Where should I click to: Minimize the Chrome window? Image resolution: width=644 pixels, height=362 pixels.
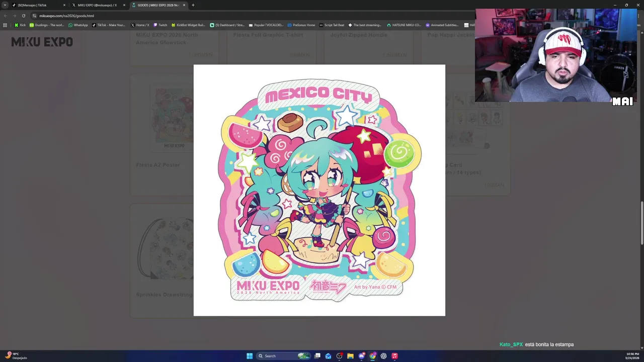point(615,5)
